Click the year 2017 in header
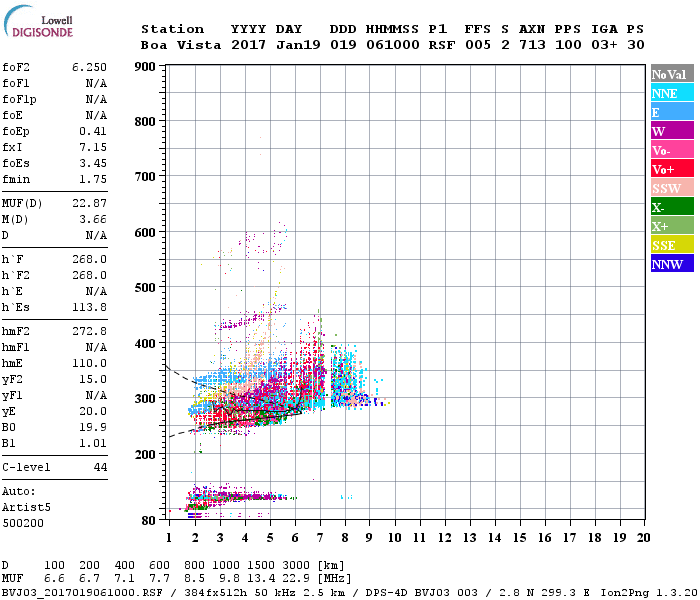This screenshot has width=700, height=600. pyautogui.click(x=248, y=45)
